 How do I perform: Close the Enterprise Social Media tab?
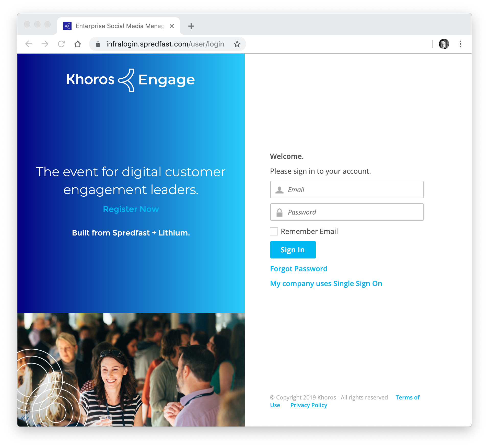[172, 26]
